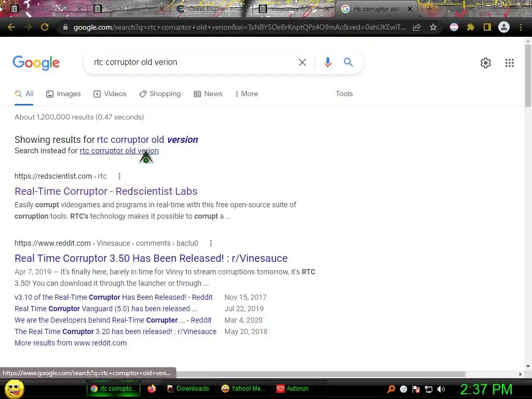532x399 pixels.
Task: Click the flag with red X tray icon
Action: [x=416, y=389]
